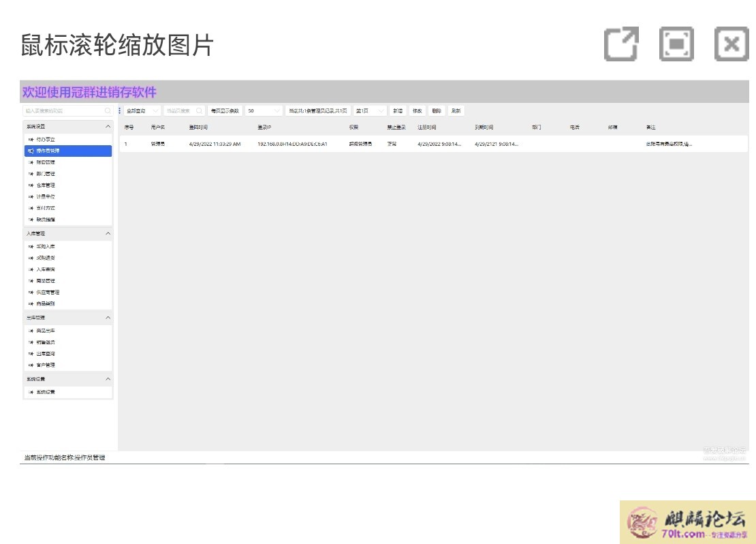The height and width of the screenshot is (544, 756).
Task: Sort by the 到期时间 column header
Action: (x=484, y=127)
